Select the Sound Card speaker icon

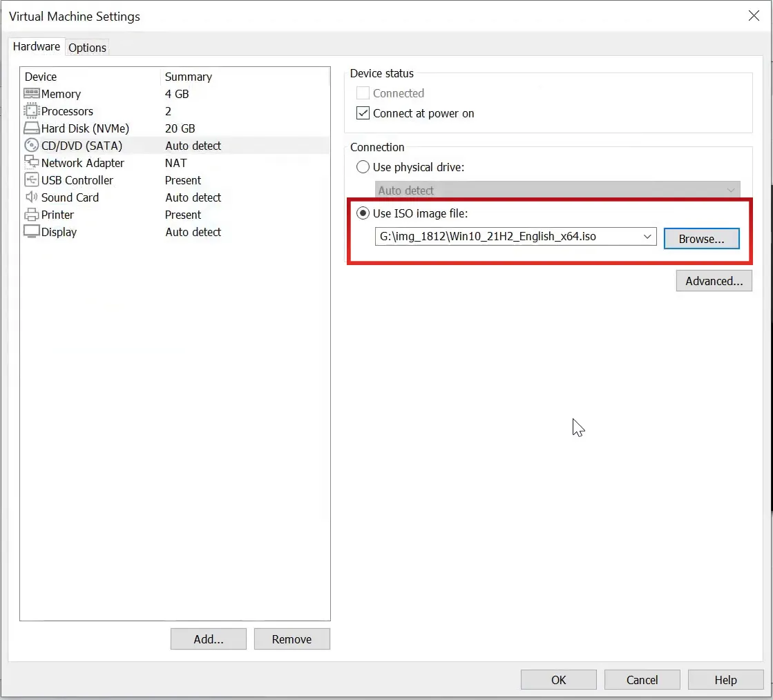pyautogui.click(x=32, y=197)
